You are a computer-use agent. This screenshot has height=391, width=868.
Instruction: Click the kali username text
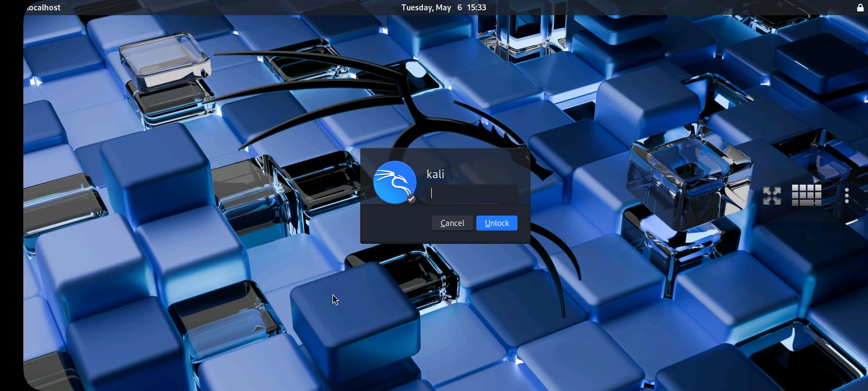click(x=435, y=174)
